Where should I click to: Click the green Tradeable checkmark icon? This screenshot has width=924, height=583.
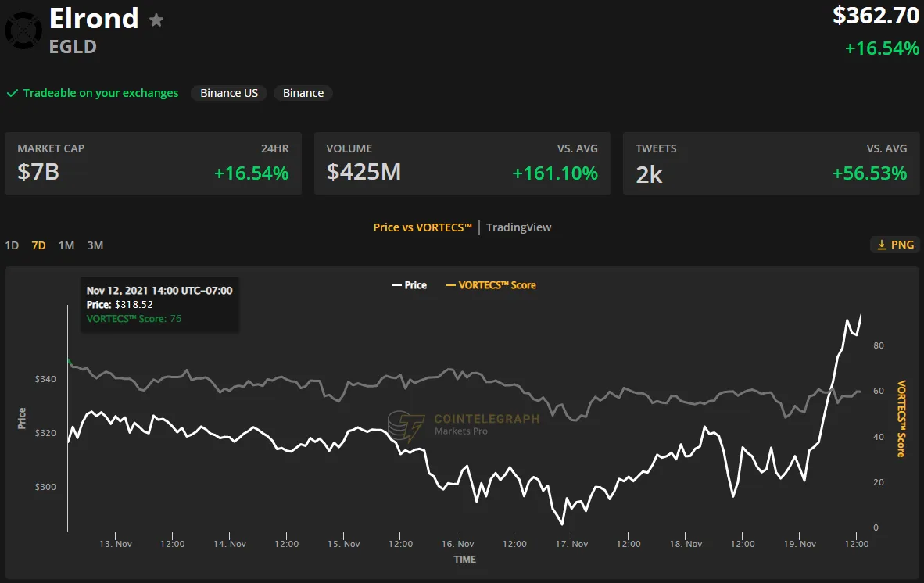pos(13,93)
